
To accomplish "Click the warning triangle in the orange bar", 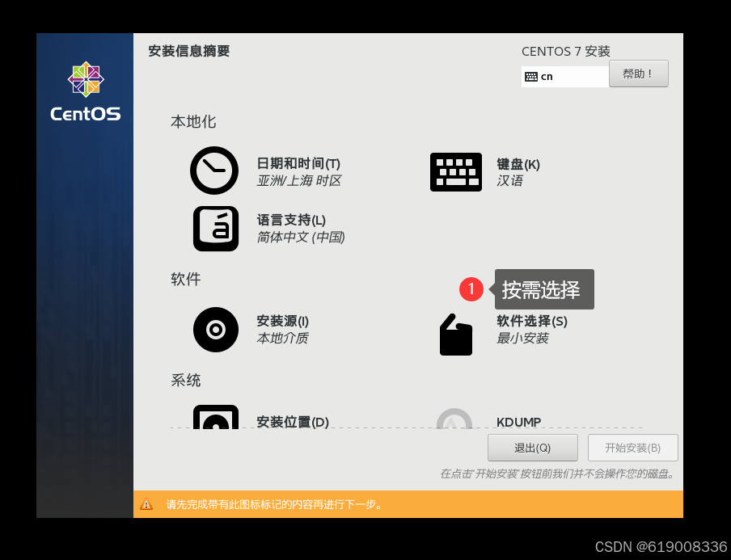I will click(x=146, y=504).
